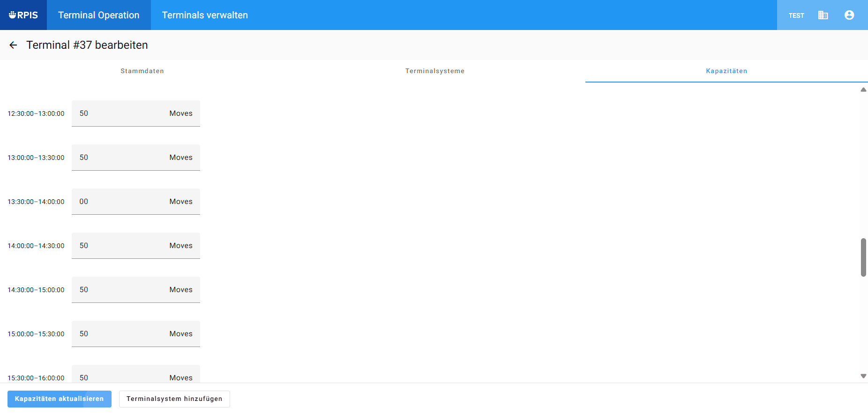This screenshot has width=868, height=415.
Task: Click the Kapazitäten aktualisieren button
Action: coord(60,399)
